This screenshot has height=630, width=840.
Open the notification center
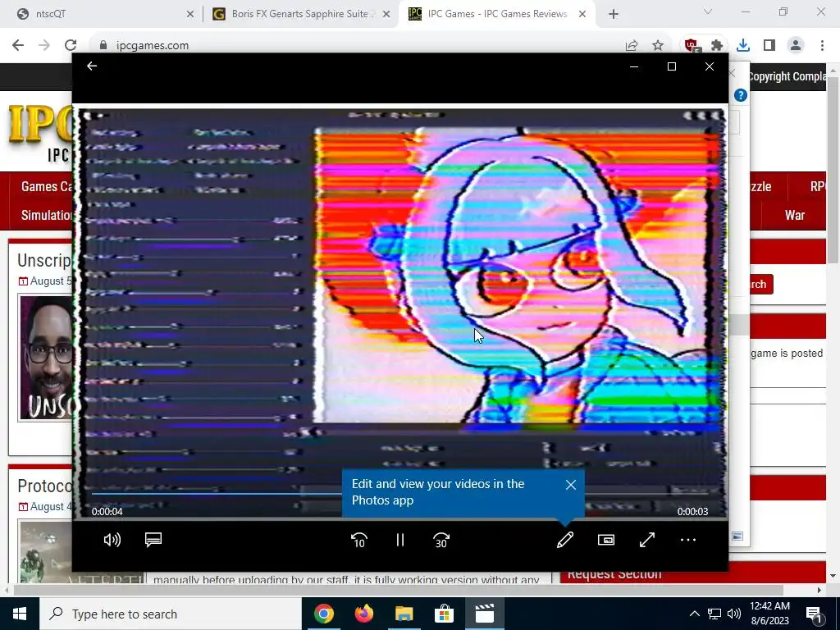pos(815,614)
